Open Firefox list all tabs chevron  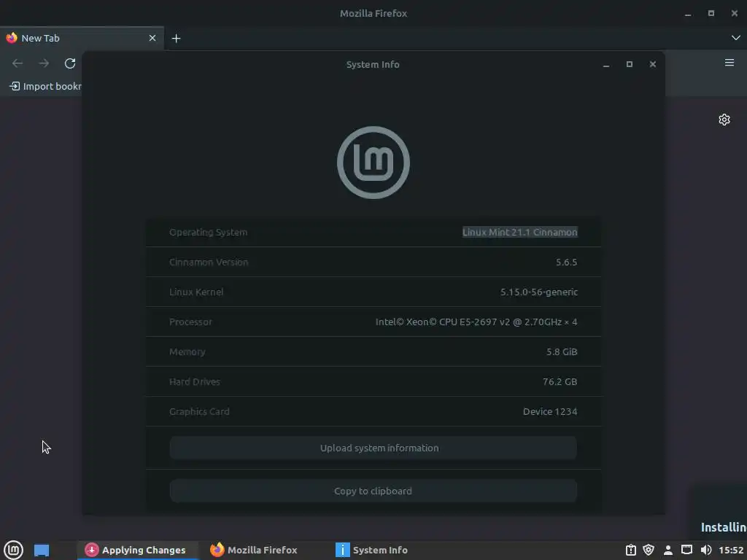point(735,38)
